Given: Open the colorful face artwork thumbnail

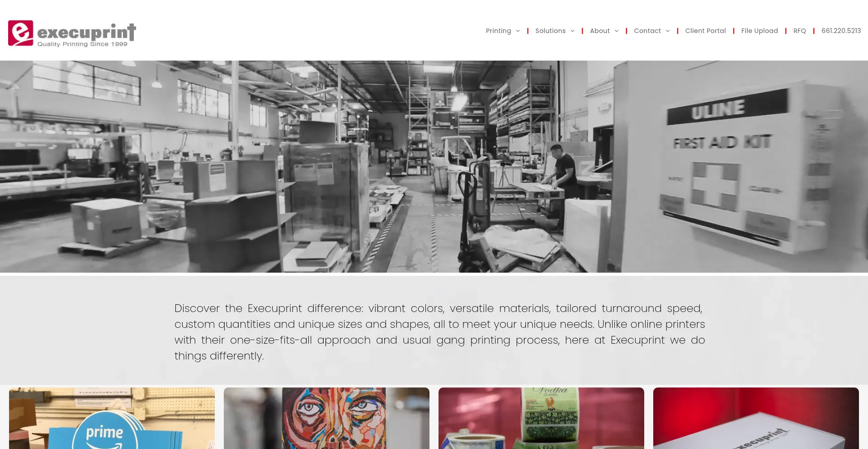Looking at the screenshot, I should [x=326, y=418].
